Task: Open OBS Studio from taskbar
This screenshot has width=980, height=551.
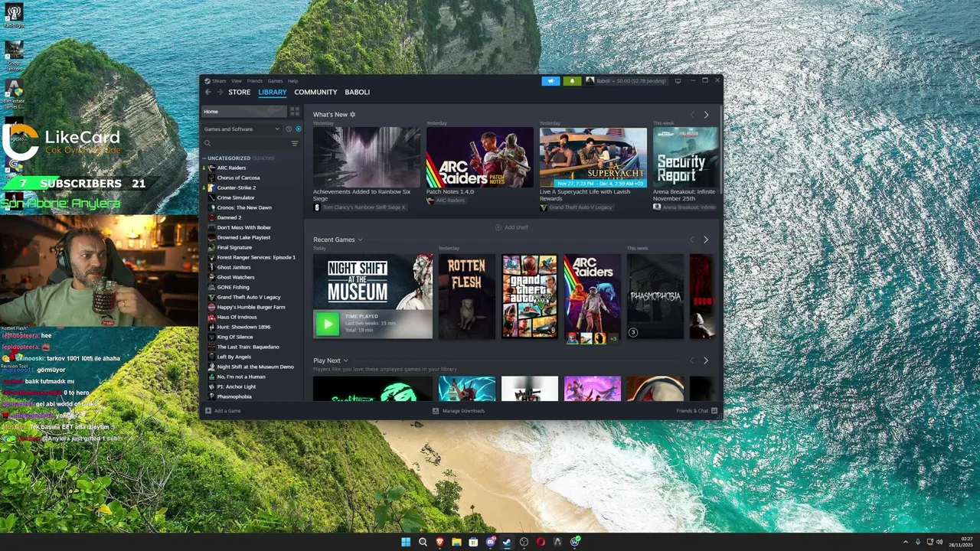Action: 524,542
